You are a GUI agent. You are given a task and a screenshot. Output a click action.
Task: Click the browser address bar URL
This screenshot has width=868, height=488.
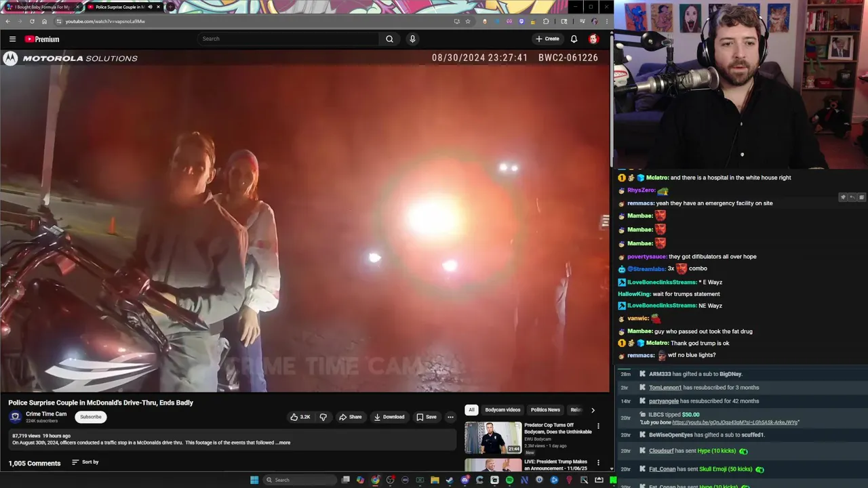click(x=105, y=21)
